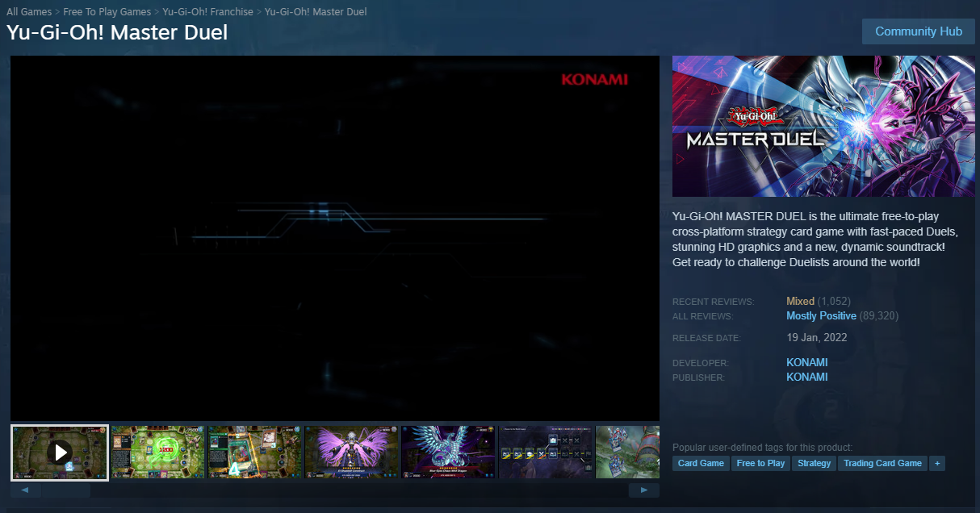Select the blue dragon screenshot thumbnail

[x=448, y=453]
